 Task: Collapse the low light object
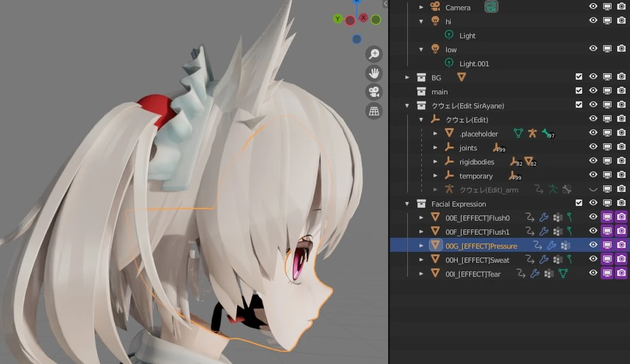coord(421,49)
